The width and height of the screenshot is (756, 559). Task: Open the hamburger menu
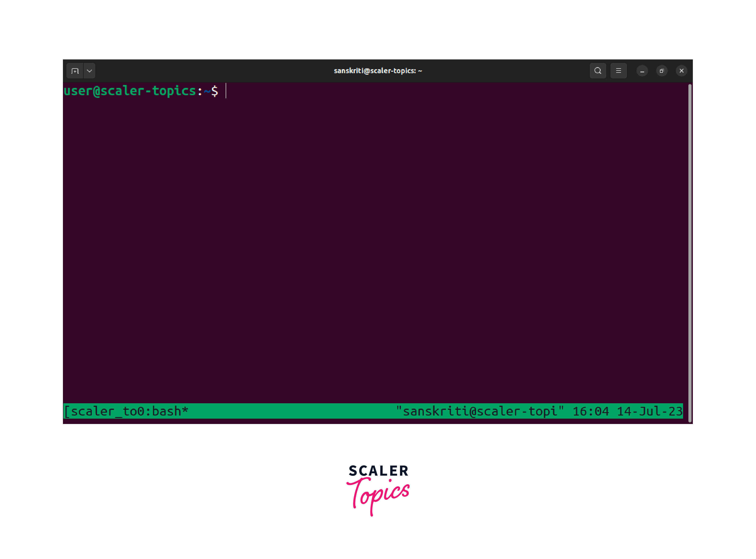coord(618,71)
